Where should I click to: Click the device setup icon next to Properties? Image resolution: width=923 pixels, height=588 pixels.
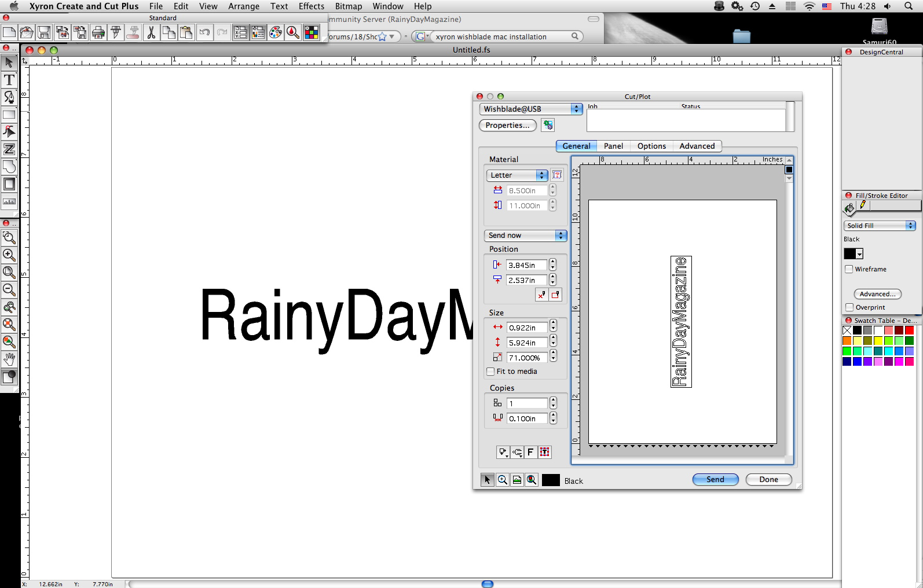548,125
